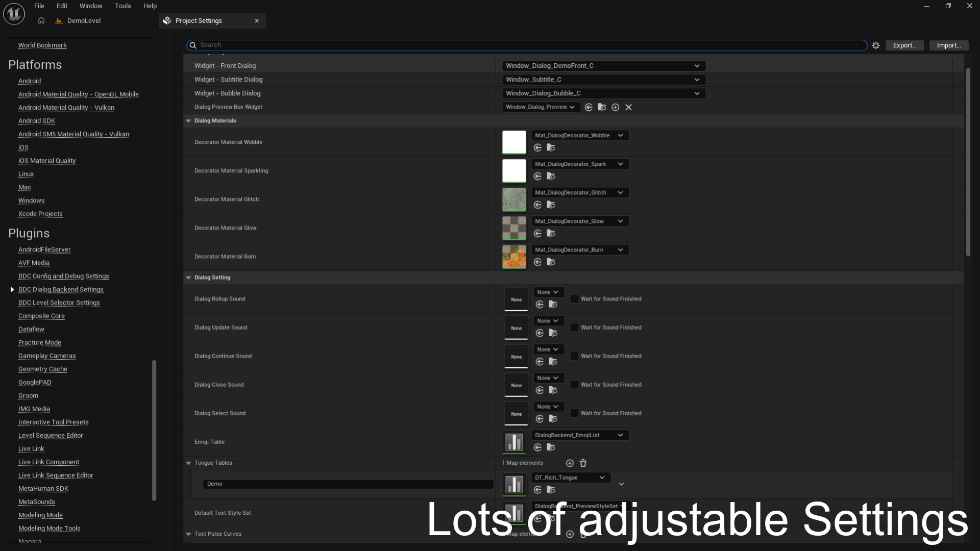Clear the Dialog Preview Box Widget with X icon

coord(629,107)
